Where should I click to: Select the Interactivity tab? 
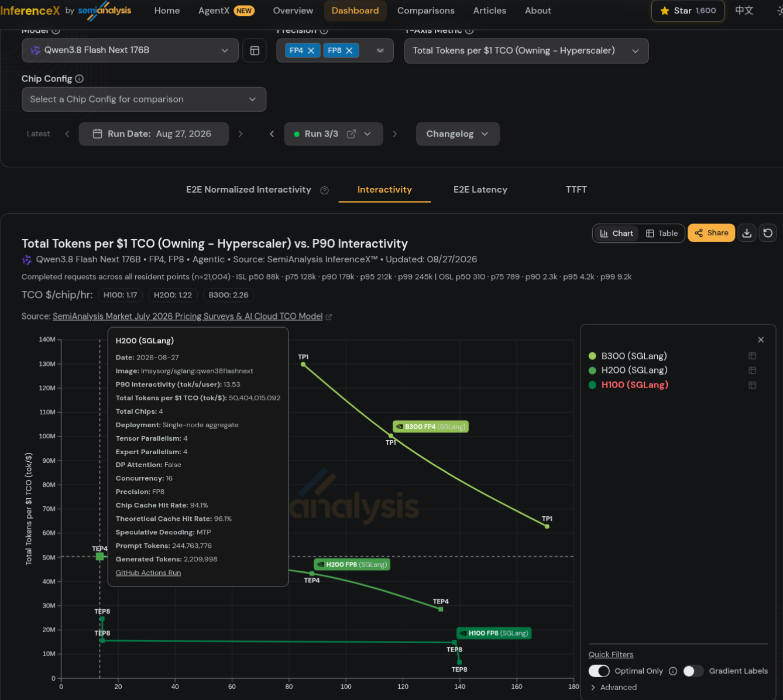(x=384, y=190)
